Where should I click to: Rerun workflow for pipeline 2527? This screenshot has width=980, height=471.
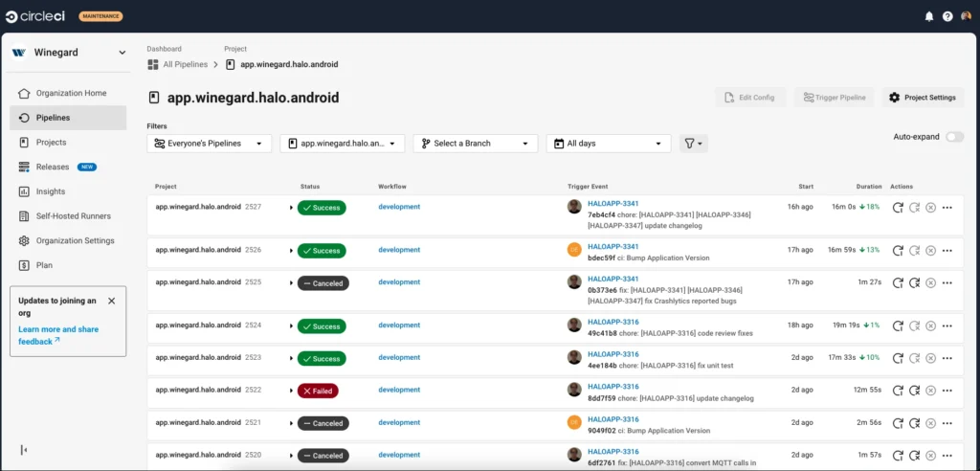pyautogui.click(x=898, y=208)
